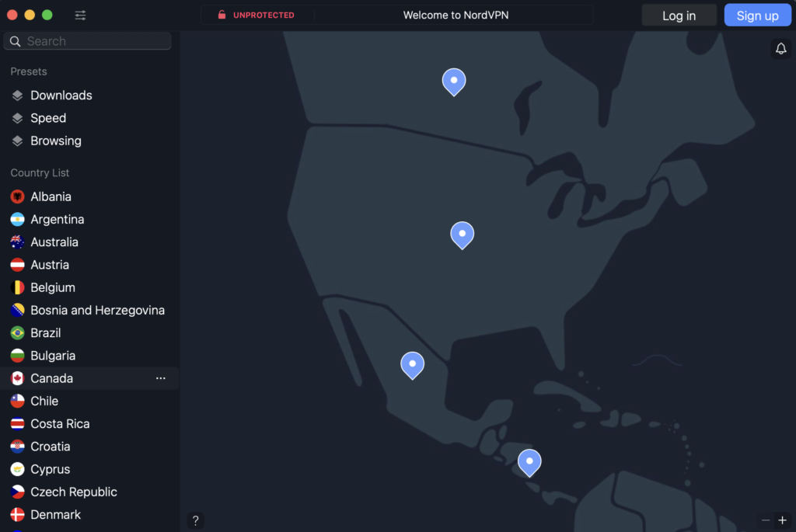Click the Chile flag icon

click(x=17, y=402)
